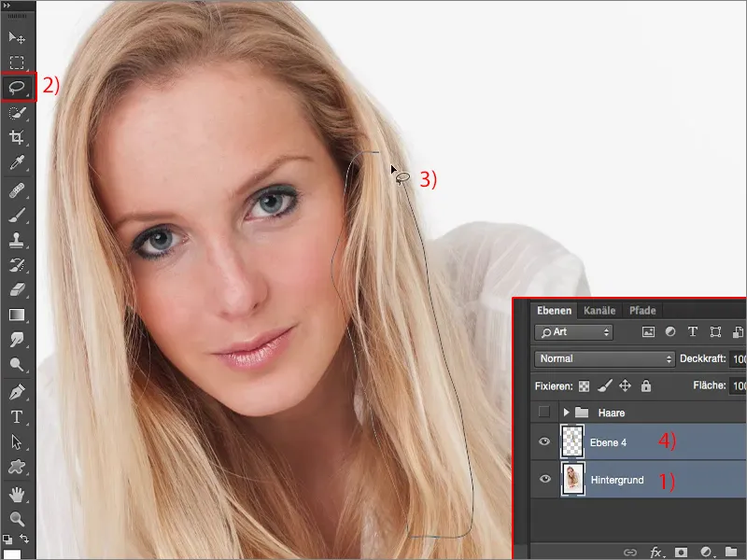
Task: Create a new group folder button
Action: point(730,552)
